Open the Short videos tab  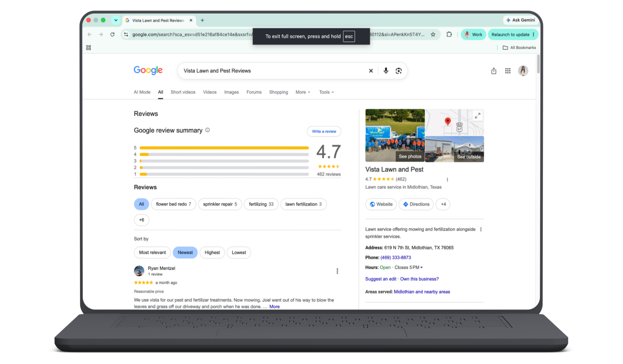[x=183, y=92]
